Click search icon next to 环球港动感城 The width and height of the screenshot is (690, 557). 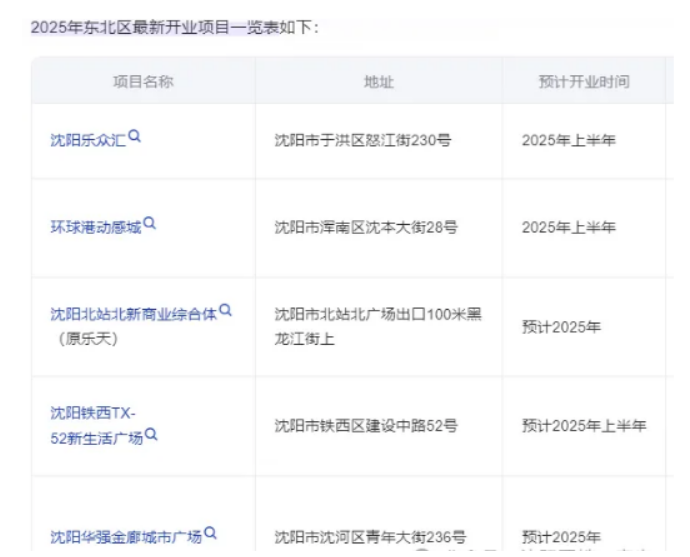click(150, 223)
